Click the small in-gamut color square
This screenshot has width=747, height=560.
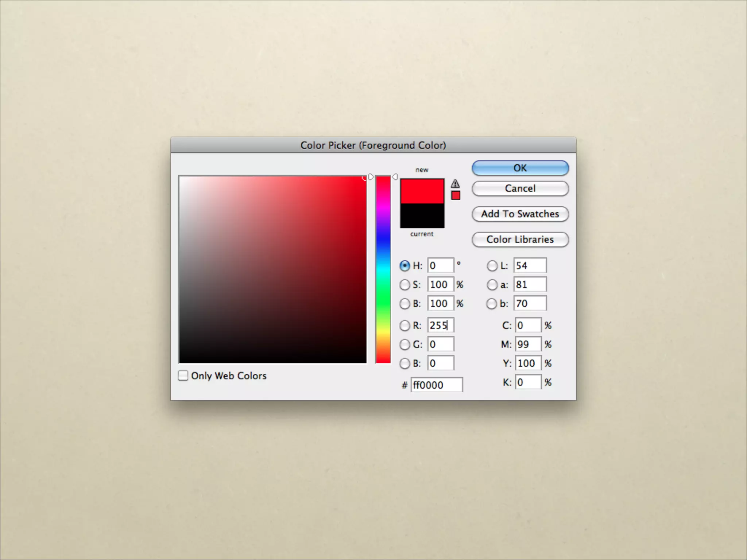[x=456, y=196]
